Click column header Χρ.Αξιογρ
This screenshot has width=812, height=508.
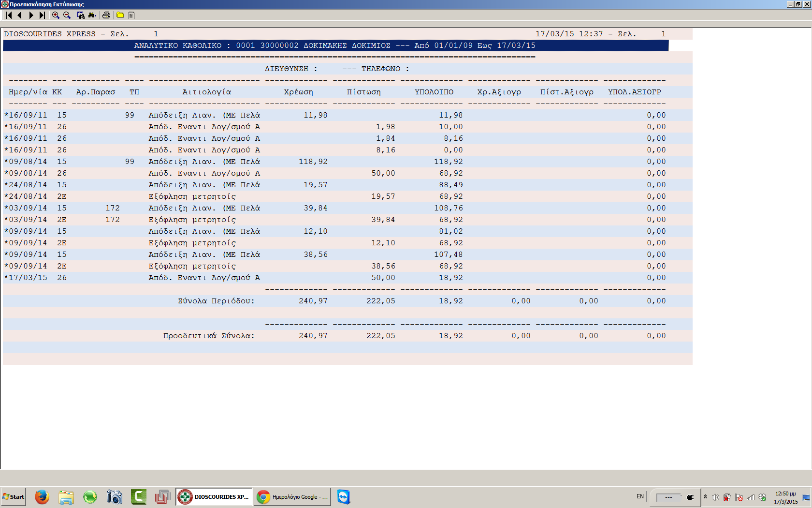499,92
